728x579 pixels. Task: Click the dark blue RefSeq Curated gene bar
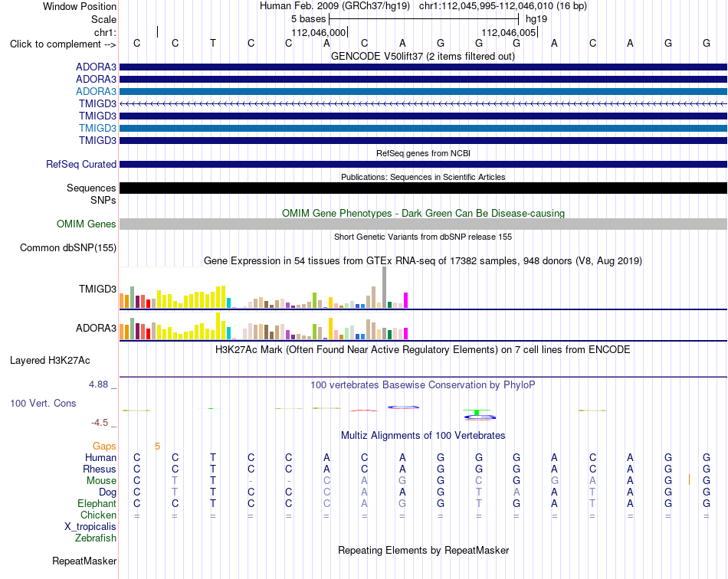click(x=423, y=164)
